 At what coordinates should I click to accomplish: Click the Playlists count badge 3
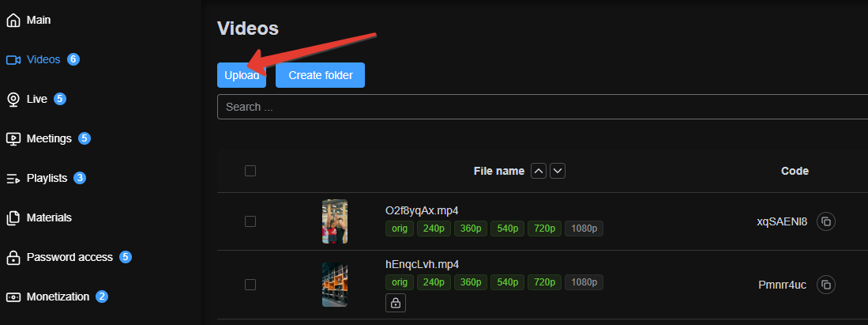click(80, 178)
